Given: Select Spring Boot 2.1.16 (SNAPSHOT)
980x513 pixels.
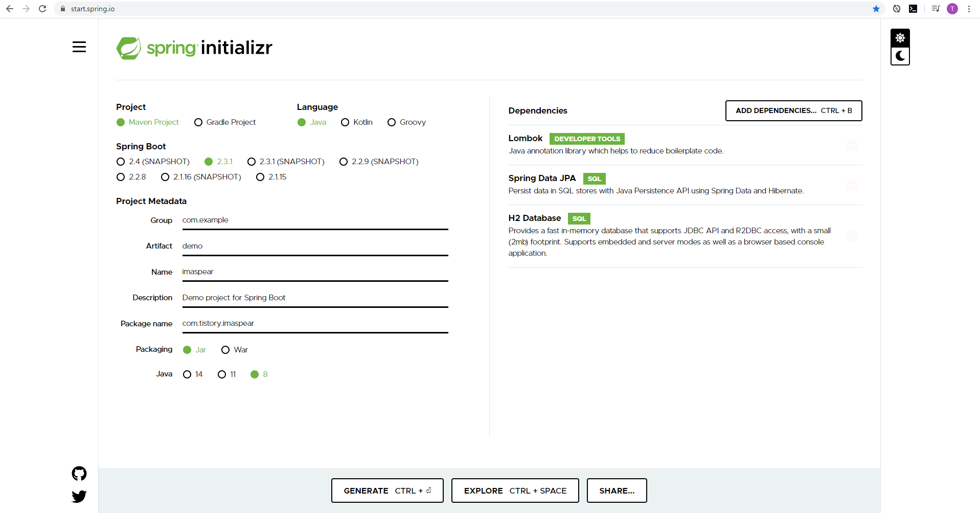Looking at the screenshot, I should [x=201, y=177].
